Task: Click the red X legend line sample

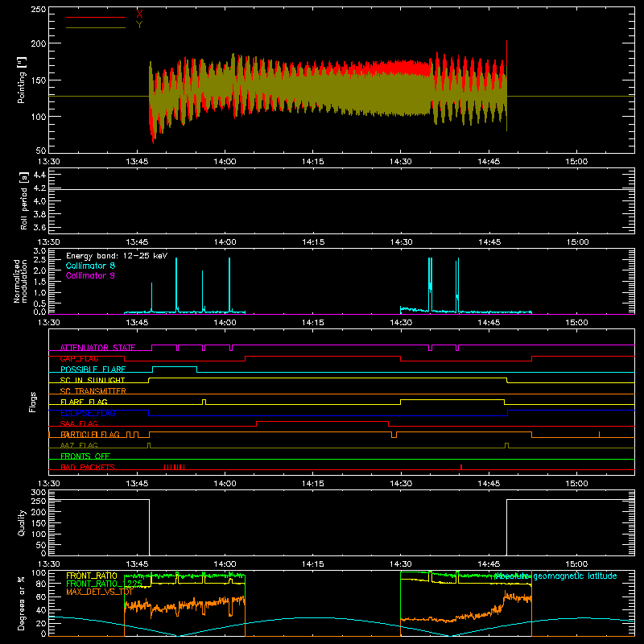Action: 96,17
